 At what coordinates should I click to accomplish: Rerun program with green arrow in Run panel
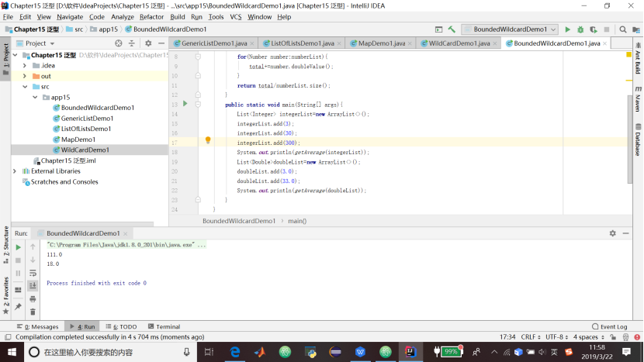click(x=19, y=247)
